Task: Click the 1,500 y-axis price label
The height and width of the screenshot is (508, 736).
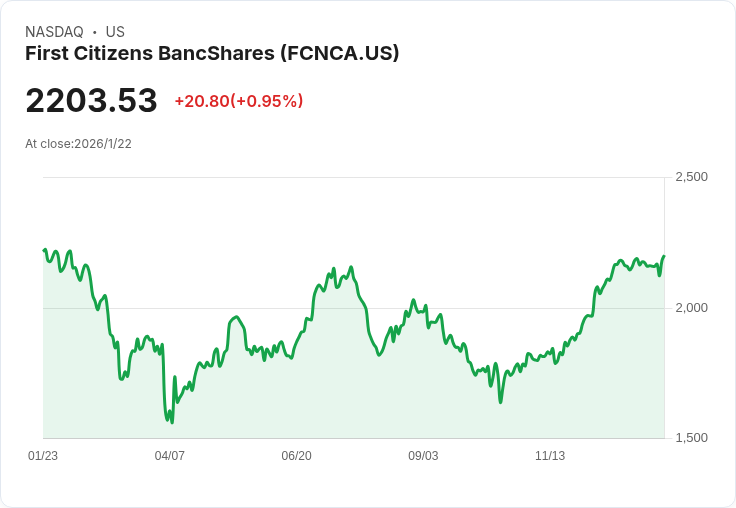Action: [691, 438]
